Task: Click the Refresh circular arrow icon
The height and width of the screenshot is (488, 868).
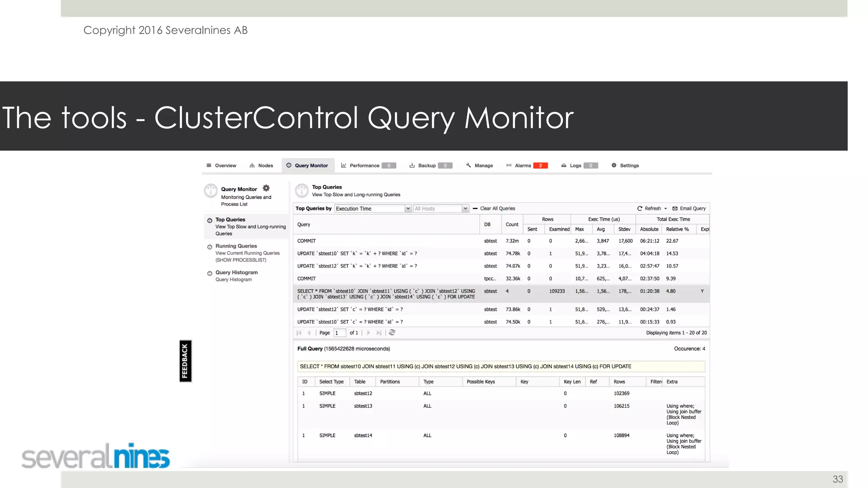Action: click(x=640, y=208)
